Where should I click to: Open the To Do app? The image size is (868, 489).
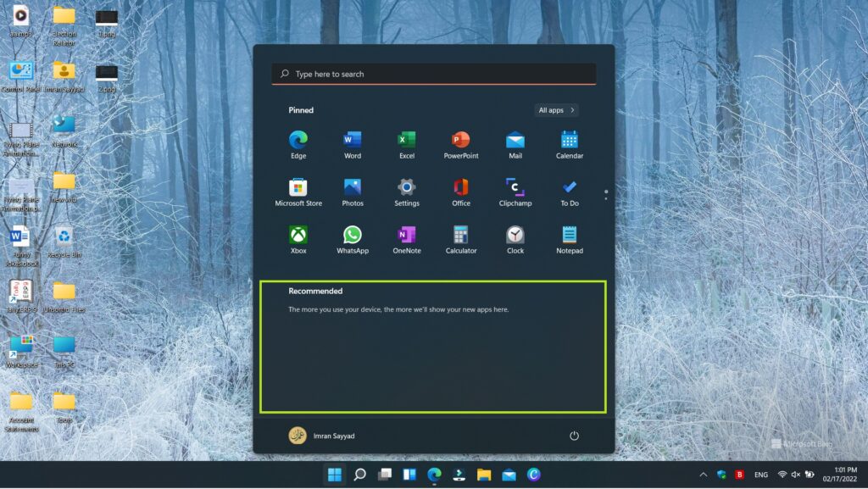point(569,192)
